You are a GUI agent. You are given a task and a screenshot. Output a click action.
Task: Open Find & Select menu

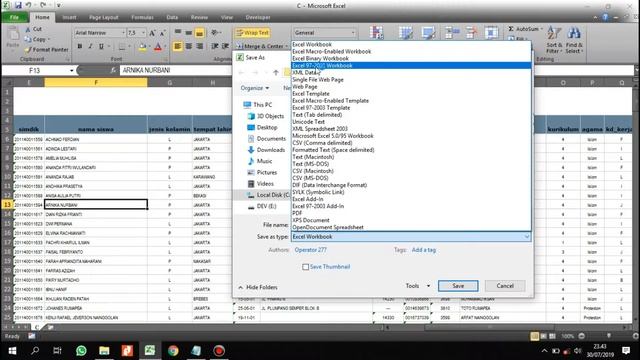(574, 40)
